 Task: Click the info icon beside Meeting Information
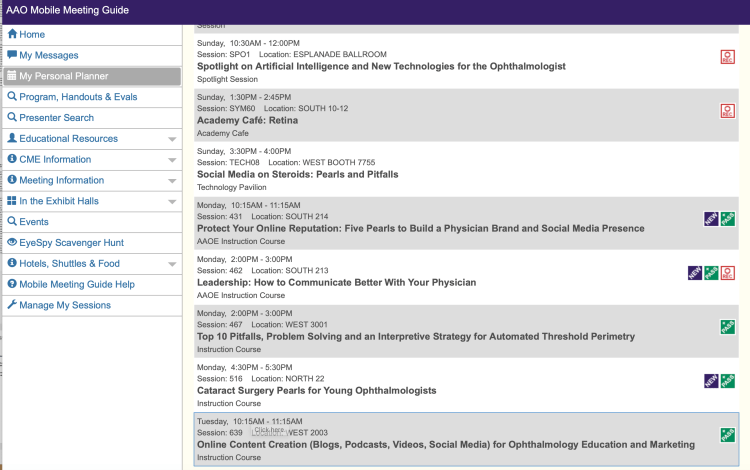tap(12, 179)
